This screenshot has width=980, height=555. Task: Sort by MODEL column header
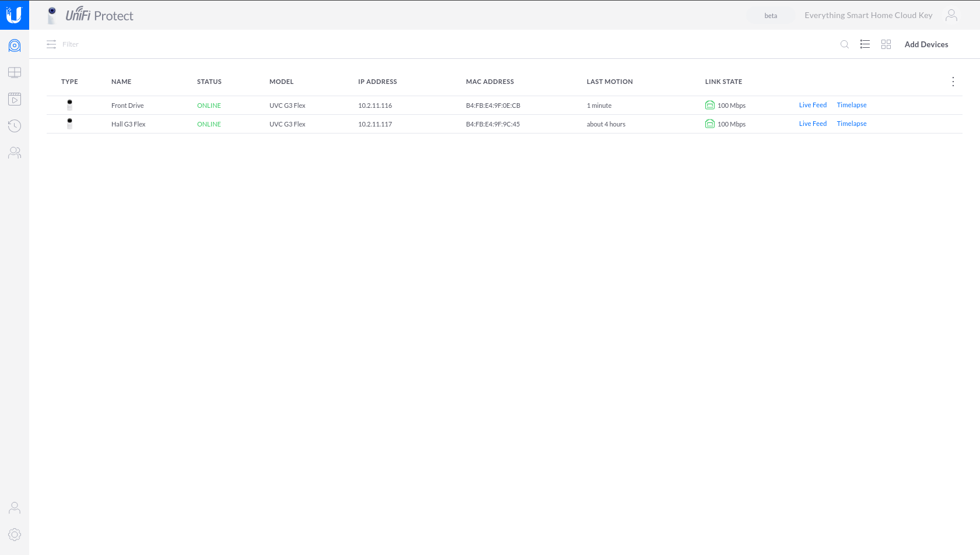[281, 82]
